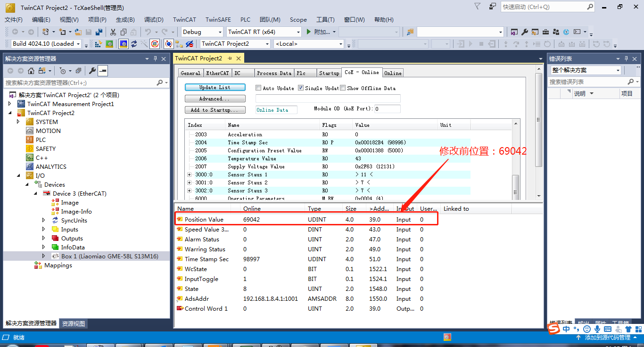Click the green Start debugging arrow
This screenshot has width=644, height=347.
(x=309, y=32)
